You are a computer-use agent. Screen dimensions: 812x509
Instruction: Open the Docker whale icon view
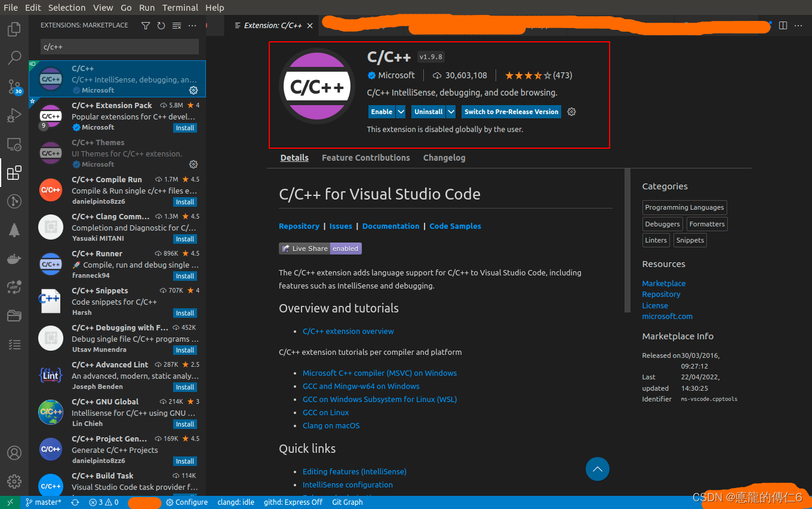click(14, 259)
